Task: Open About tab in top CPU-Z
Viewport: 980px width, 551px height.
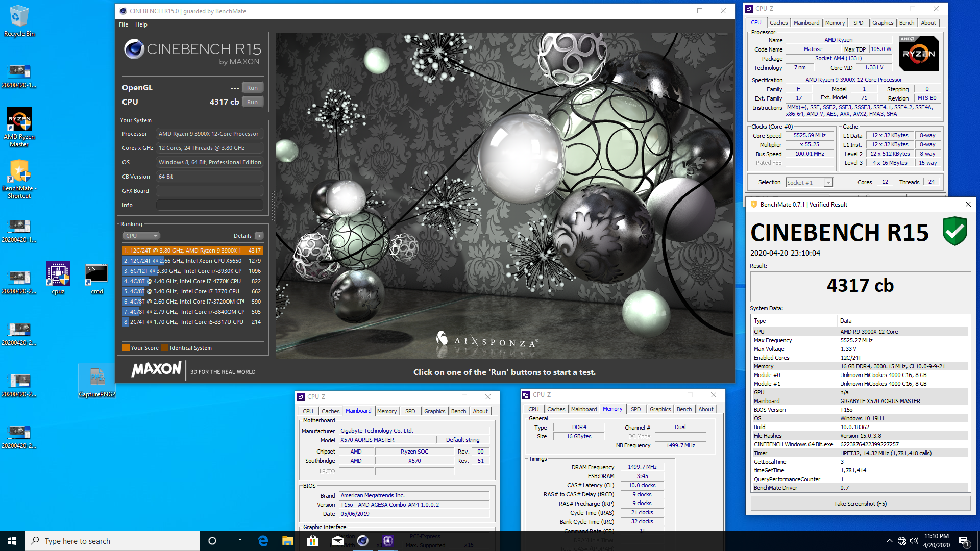Action: tap(928, 23)
